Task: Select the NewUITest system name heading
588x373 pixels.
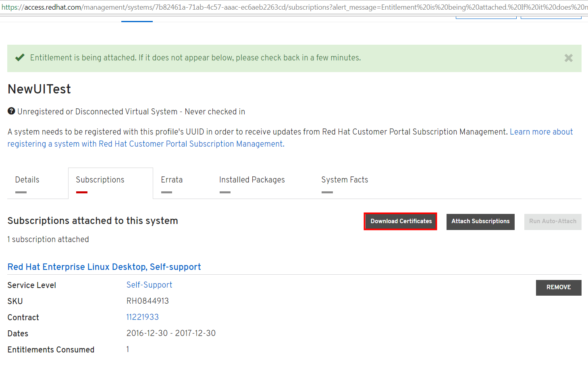Action: [x=39, y=89]
